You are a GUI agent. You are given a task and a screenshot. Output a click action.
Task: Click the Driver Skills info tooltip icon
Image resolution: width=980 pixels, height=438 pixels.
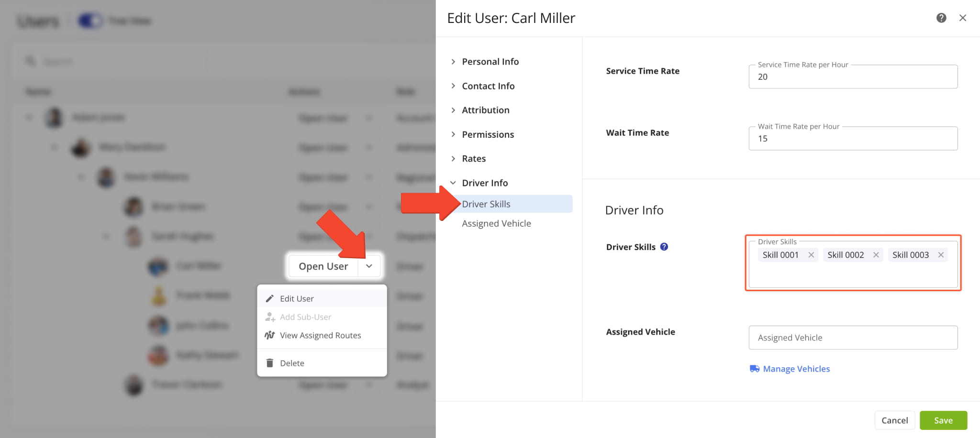pos(664,247)
